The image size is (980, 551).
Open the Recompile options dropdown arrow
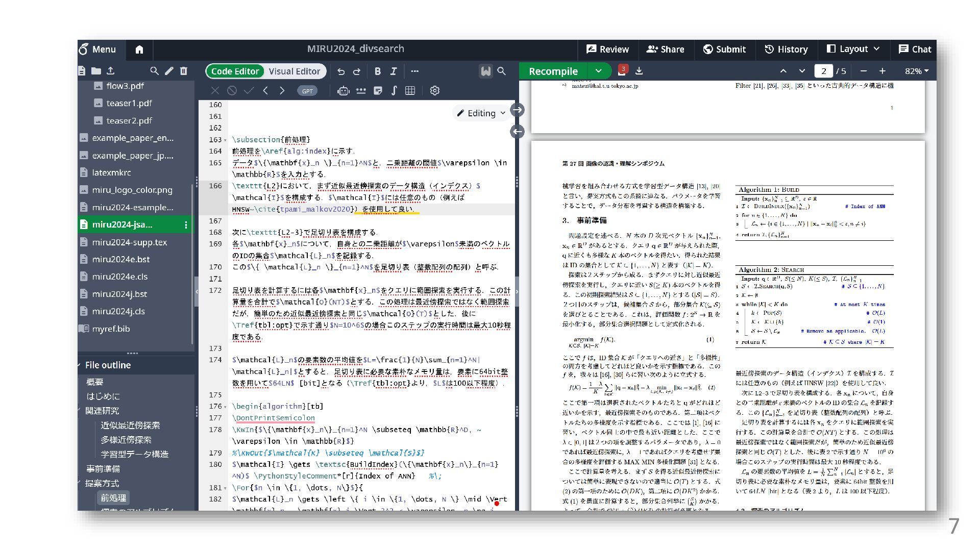pyautogui.click(x=599, y=71)
